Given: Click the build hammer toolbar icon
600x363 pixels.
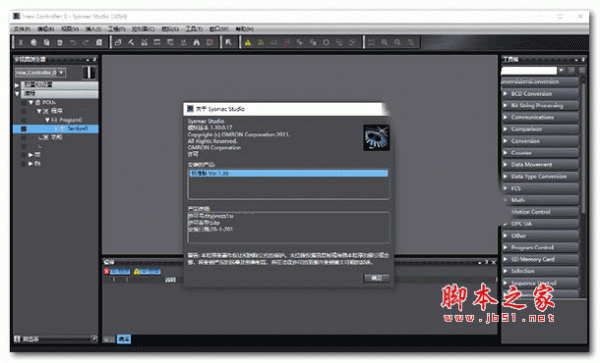Looking at the screenshot, I should click(x=131, y=42).
